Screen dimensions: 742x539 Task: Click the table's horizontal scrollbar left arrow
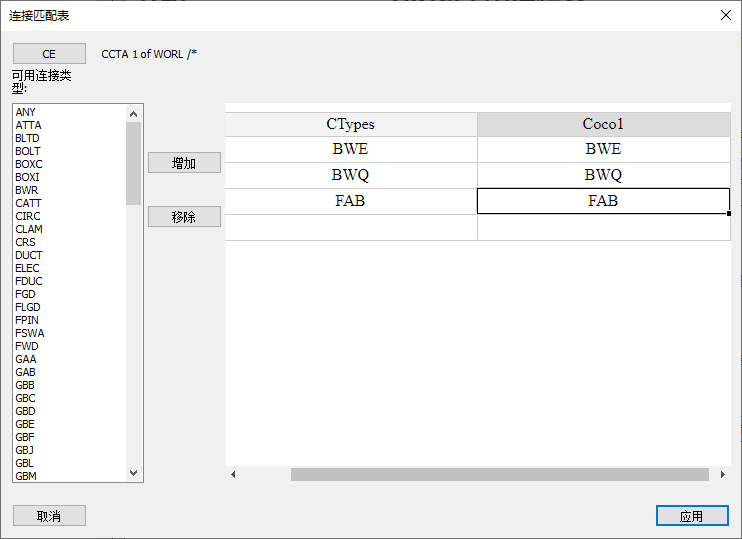click(x=233, y=474)
